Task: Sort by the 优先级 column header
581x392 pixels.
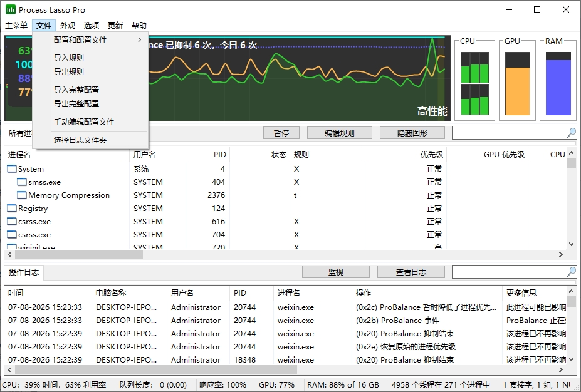Action: coord(406,154)
